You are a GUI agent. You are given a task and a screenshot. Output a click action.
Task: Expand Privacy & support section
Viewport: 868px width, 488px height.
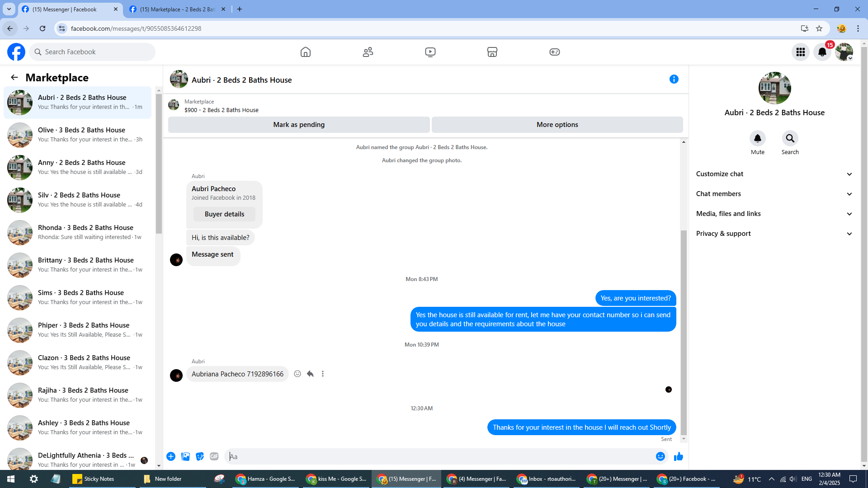pyautogui.click(x=774, y=234)
